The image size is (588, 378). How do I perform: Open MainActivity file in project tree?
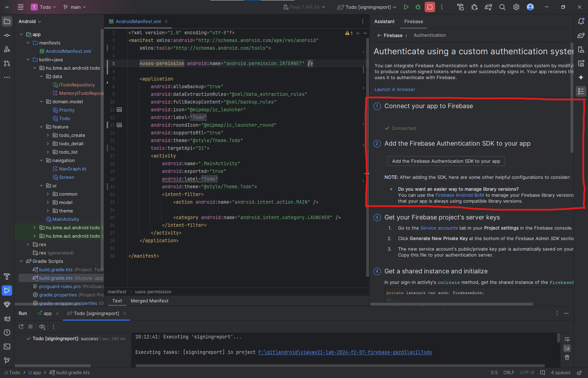(x=62, y=219)
